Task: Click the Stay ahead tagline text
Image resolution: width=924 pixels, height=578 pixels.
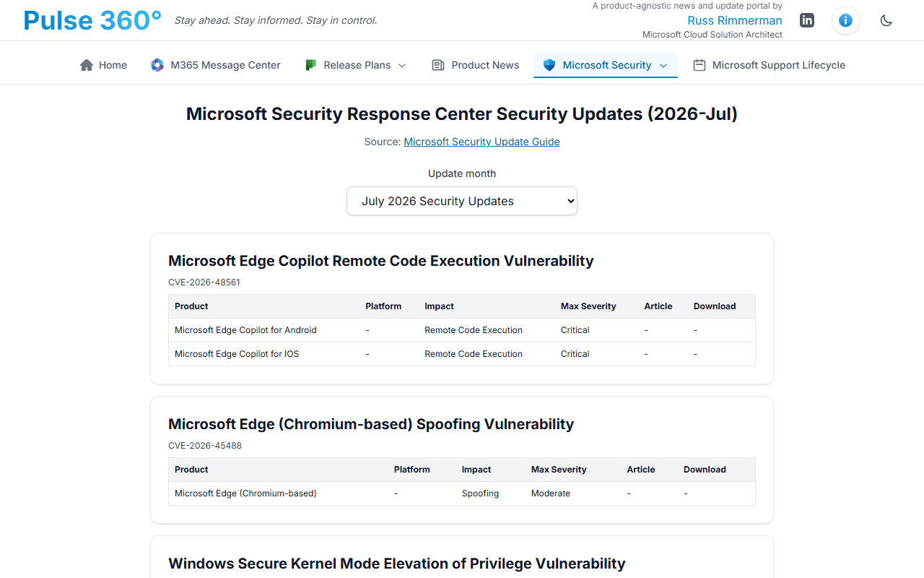Action: (276, 20)
